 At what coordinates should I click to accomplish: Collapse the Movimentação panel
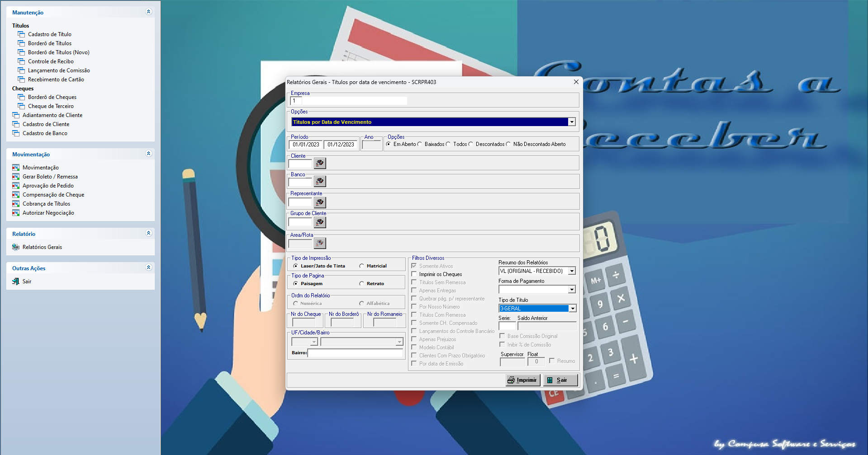(x=148, y=154)
